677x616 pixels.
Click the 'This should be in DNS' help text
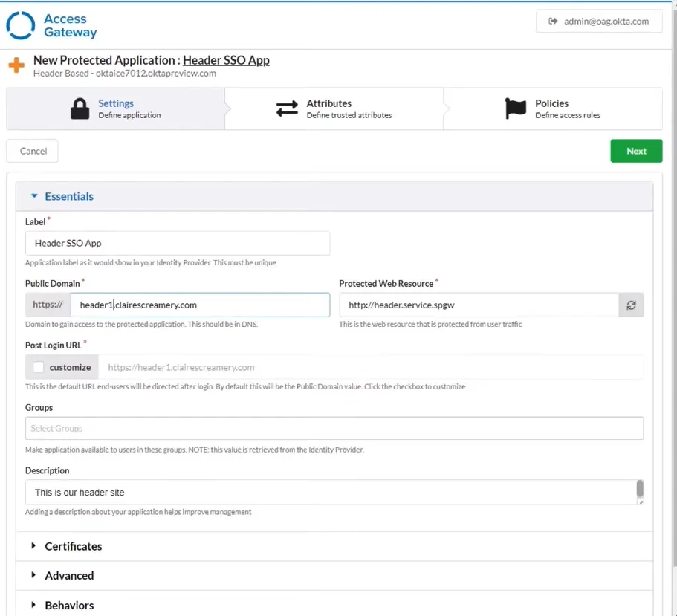point(223,324)
